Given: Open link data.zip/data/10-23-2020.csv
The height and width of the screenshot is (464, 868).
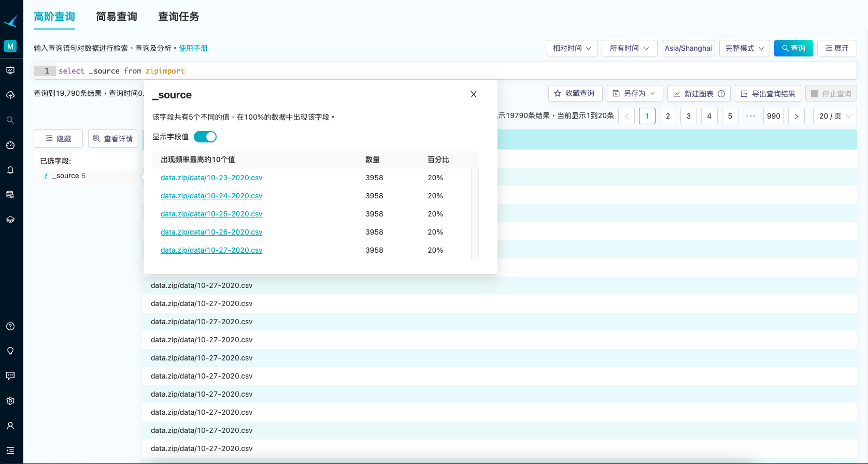Looking at the screenshot, I should tap(211, 178).
